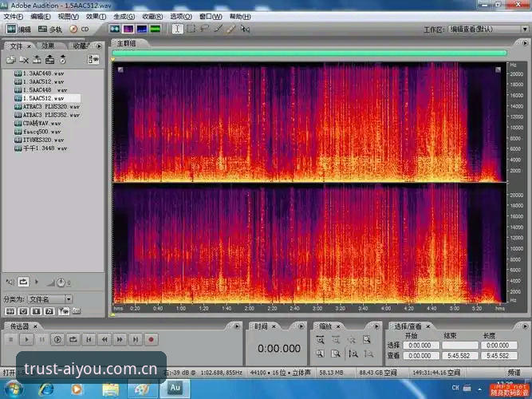Show spectral pan display
This screenshot has width=532, height=399.
[x=142, y=30]
